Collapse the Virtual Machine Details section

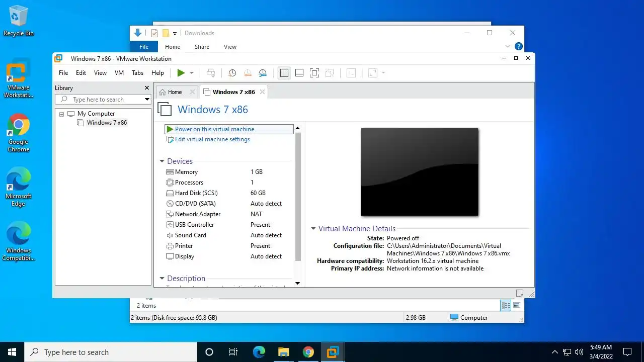coord(313,229)
